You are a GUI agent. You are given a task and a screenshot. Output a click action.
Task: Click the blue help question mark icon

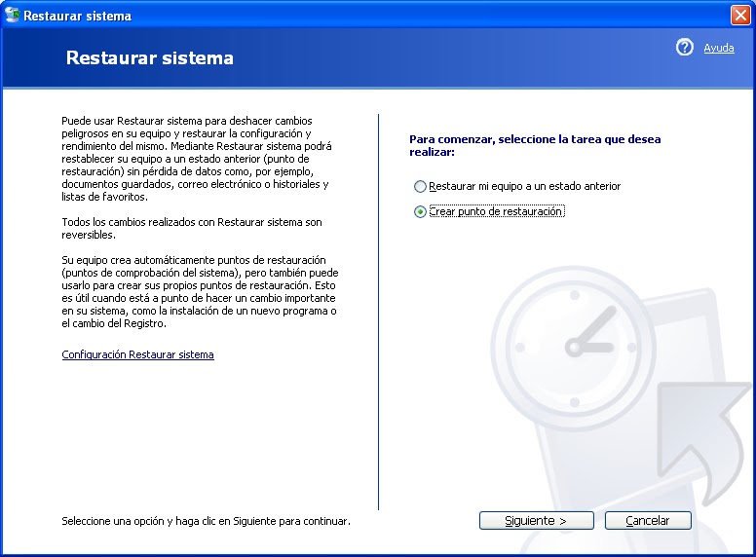pos(684,47)
